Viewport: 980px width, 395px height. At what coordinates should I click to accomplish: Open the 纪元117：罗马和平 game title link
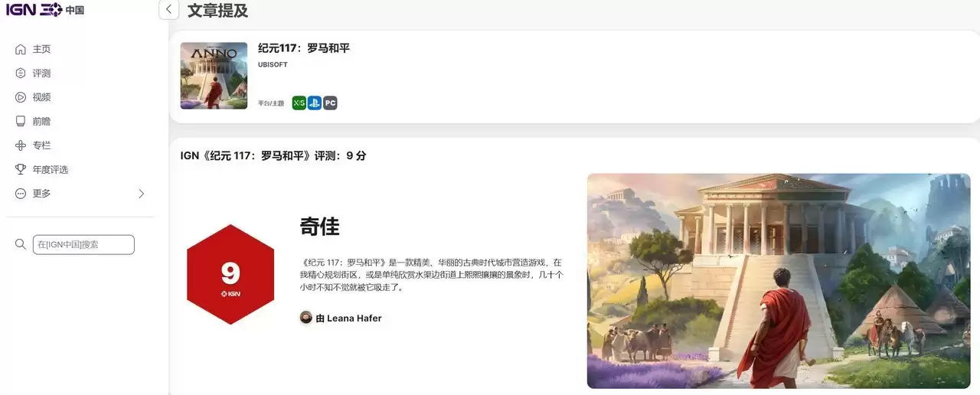point(304,47)
